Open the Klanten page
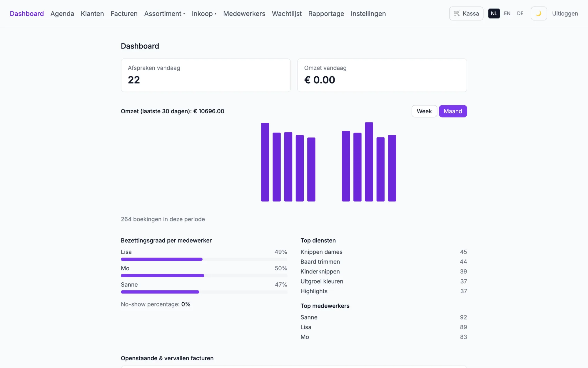Image resolution: width=588 pixels, height=368 pixels. click(x=92, y=14)
